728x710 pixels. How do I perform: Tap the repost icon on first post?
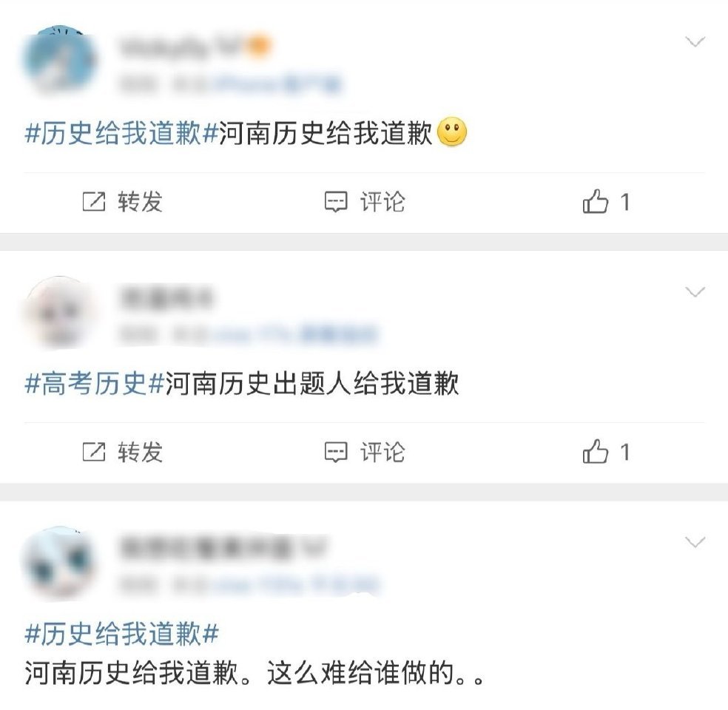(x=94, y=201)
